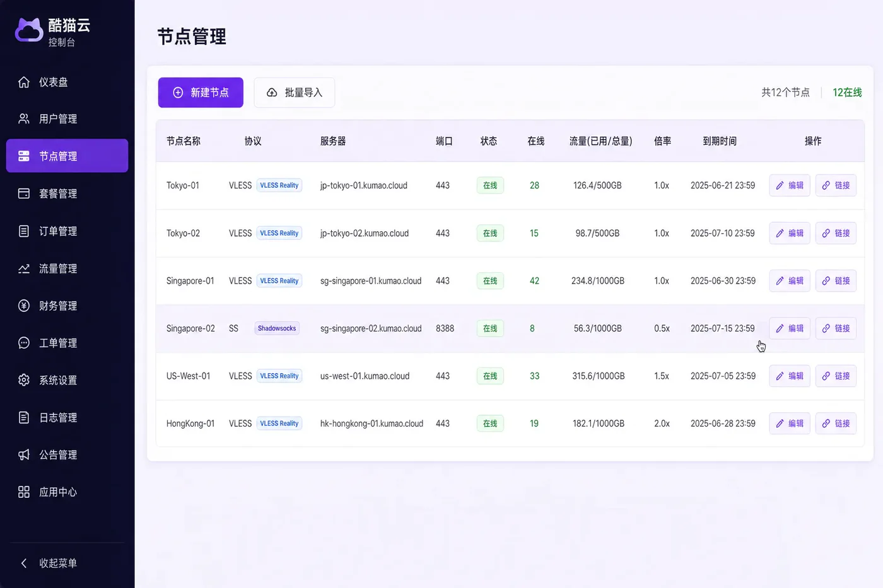Click the 仪表盘 home icon
This screenshot has height=588, width=883.
point(24,82)
